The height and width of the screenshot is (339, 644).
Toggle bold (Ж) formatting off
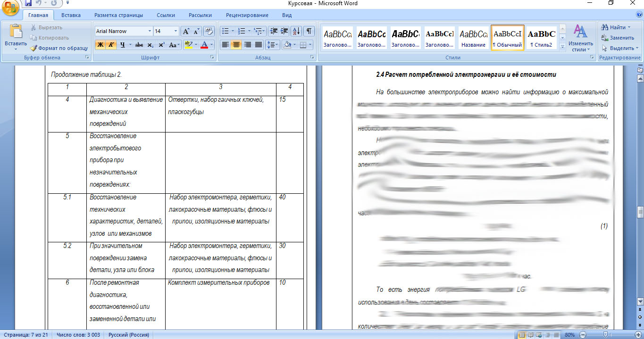click(100, 45)
